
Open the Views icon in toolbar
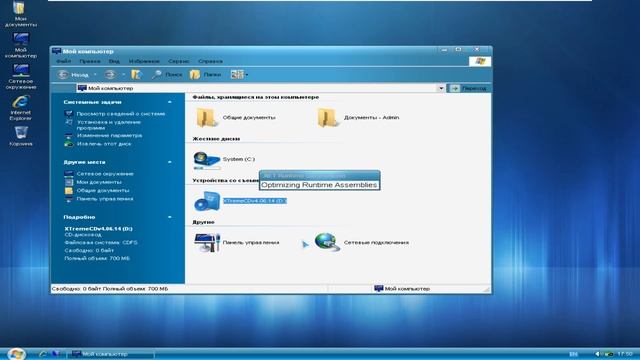(x=237, y=75)
